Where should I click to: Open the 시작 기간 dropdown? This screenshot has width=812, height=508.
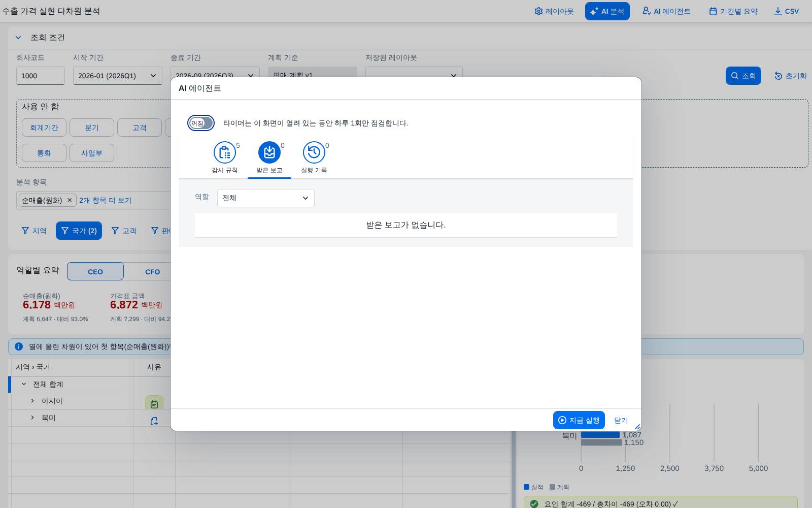tap(118, 76)
